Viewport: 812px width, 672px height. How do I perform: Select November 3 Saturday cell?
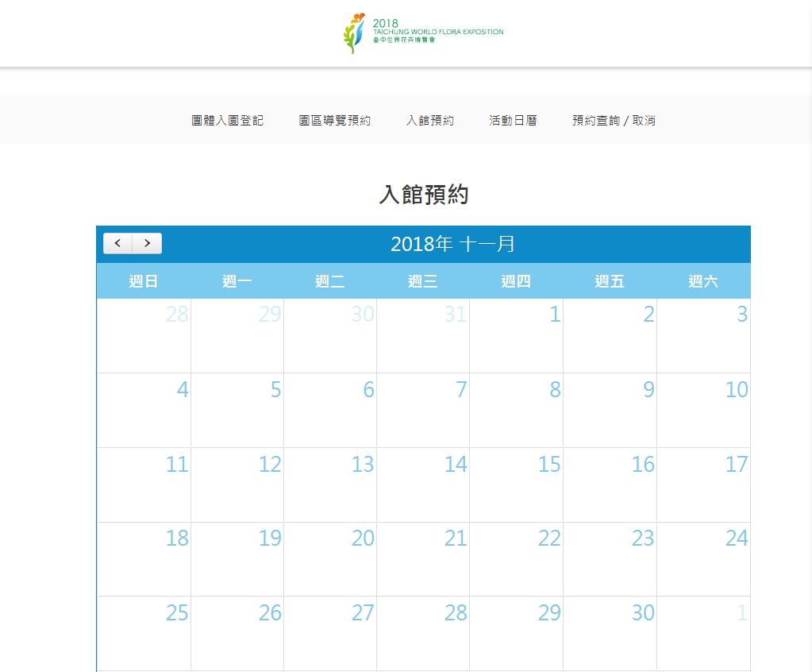703,335
